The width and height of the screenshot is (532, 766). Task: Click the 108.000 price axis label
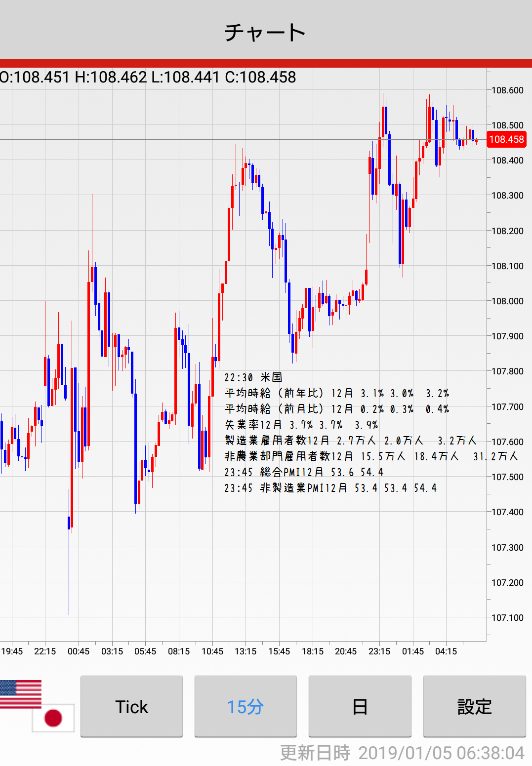507,301
